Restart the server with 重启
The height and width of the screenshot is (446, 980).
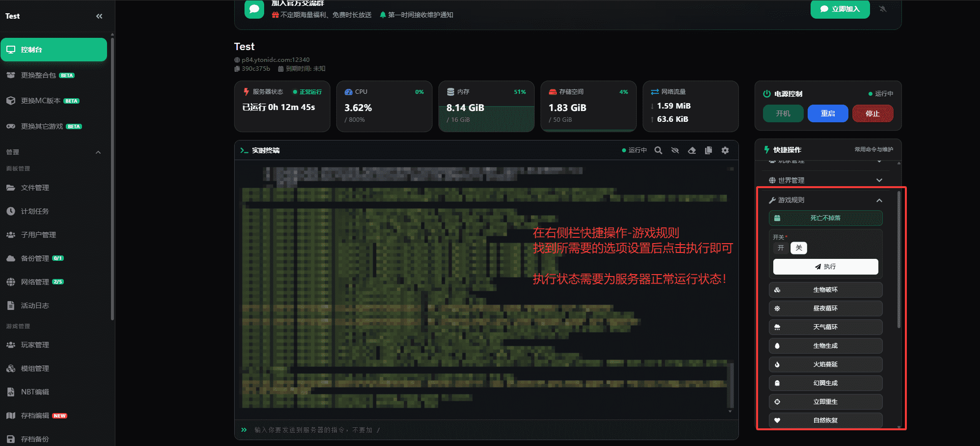coord(828,113)
